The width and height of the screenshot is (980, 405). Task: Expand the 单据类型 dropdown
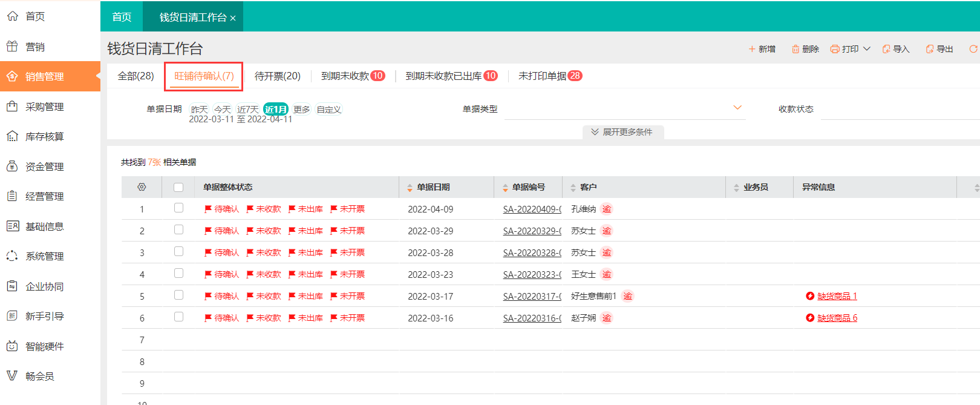737,108
